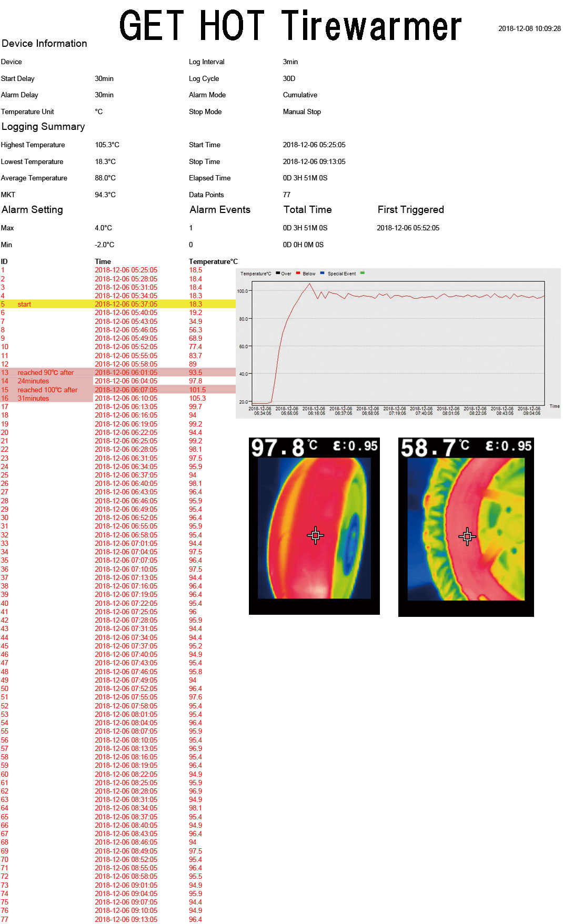Click the Alarm Setting heading
Image resolution: width=563 pixels, height=924 pixels.
[32, 210]
